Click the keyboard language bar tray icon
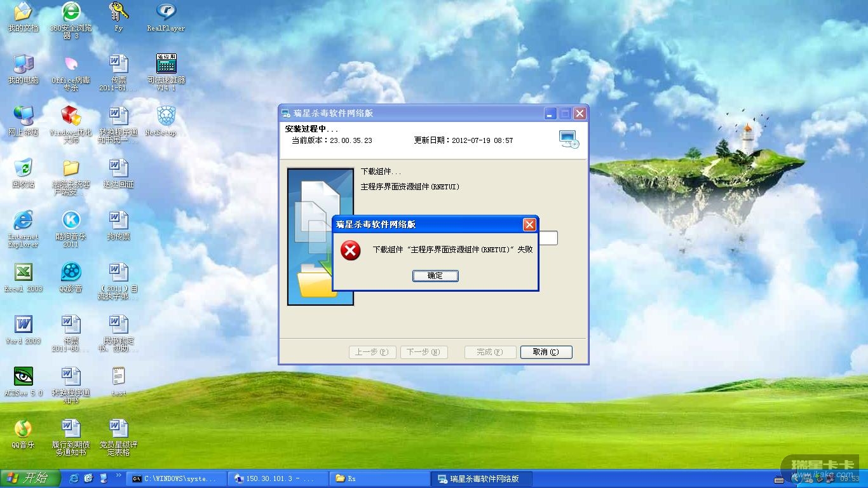The image size is (868, 488). (x=780, y=479)
